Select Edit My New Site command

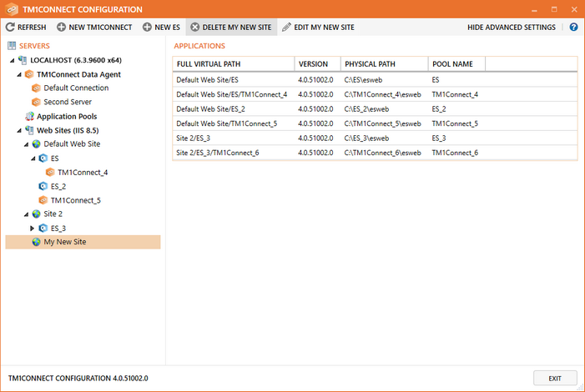(318, 27)
